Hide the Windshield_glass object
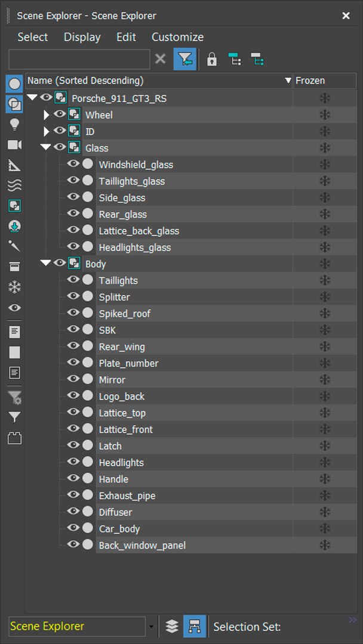 click(x=73, y=164)
